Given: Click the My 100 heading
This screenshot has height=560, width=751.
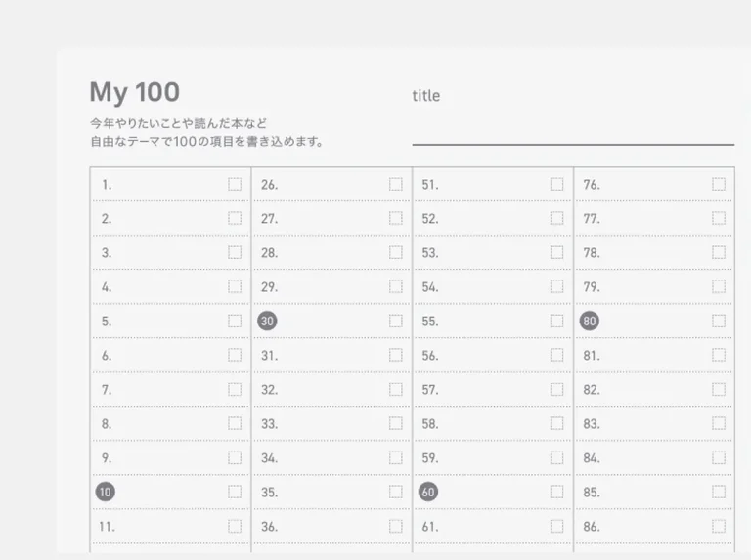Looking at the screenshot, I should [x=135, y=92].
